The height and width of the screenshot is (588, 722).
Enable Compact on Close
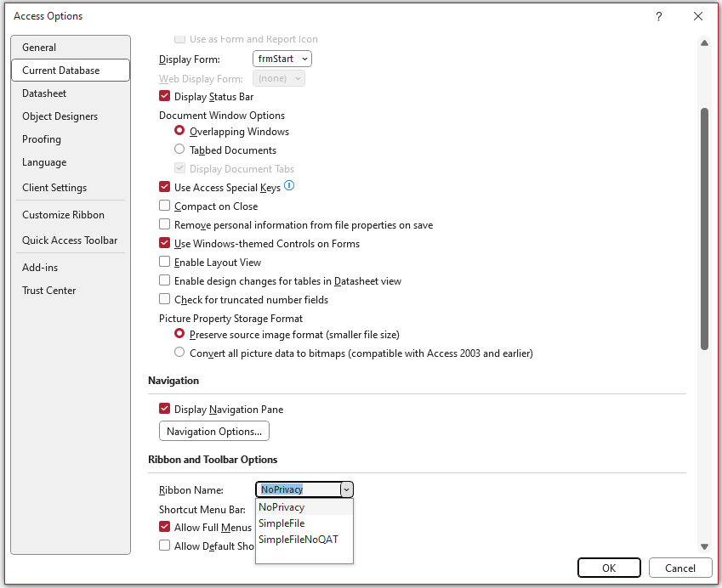click(x=164, y=205)
